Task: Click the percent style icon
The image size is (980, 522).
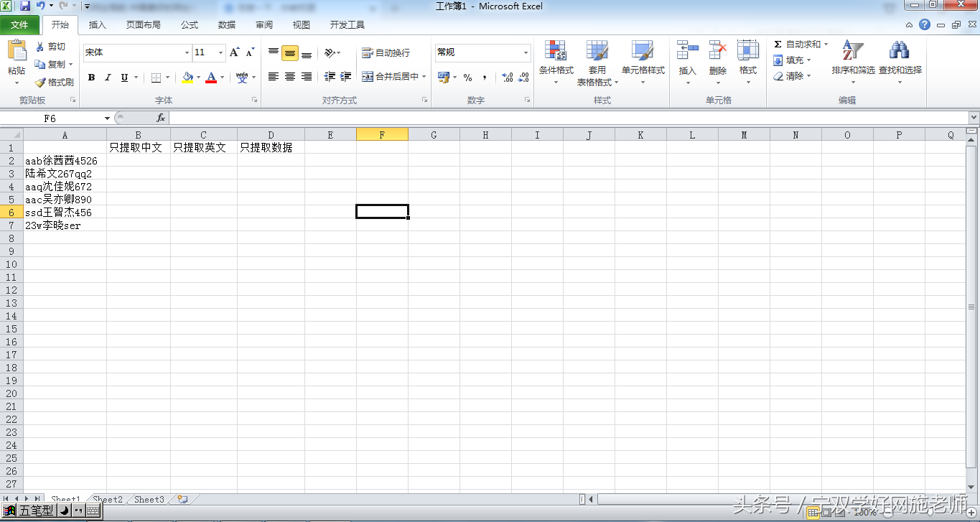Action: pos(467,78)
